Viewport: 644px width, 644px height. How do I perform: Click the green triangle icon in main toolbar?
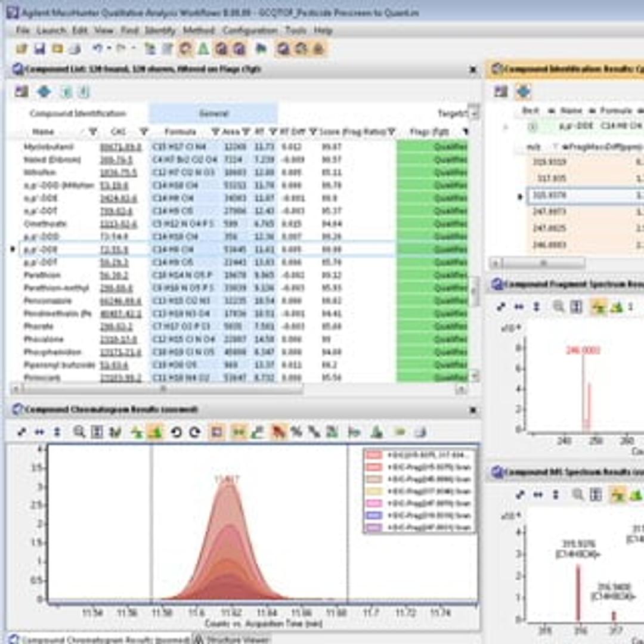coord(203,49)
